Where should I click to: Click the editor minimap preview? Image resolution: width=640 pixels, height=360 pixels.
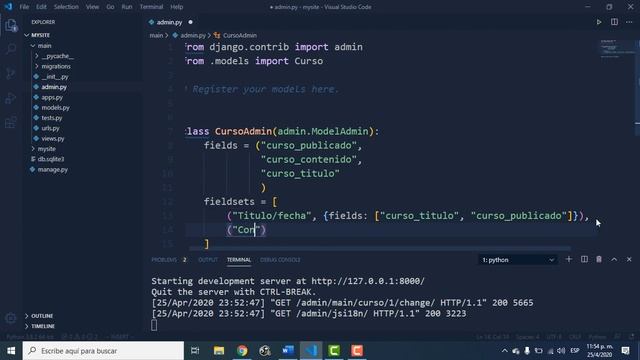(615, 48)
